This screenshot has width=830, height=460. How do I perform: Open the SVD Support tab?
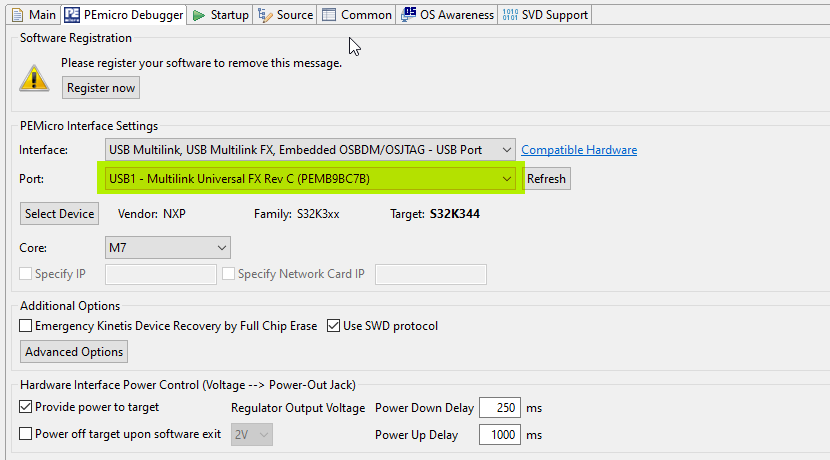[545, 15]
